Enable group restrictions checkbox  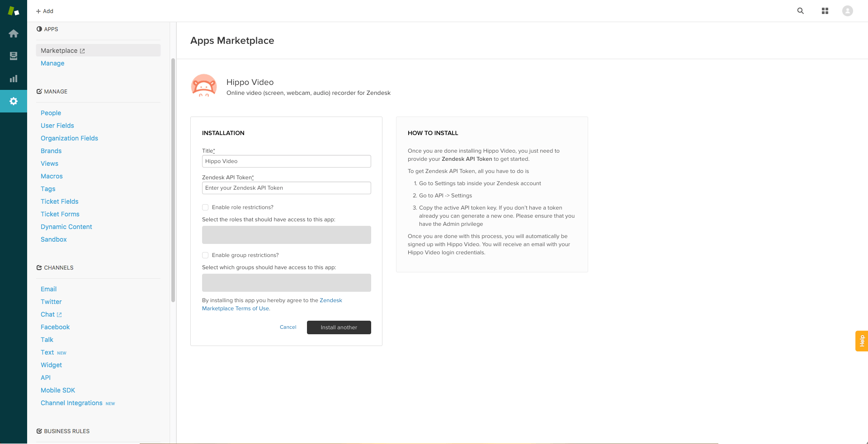coord(205,255)
